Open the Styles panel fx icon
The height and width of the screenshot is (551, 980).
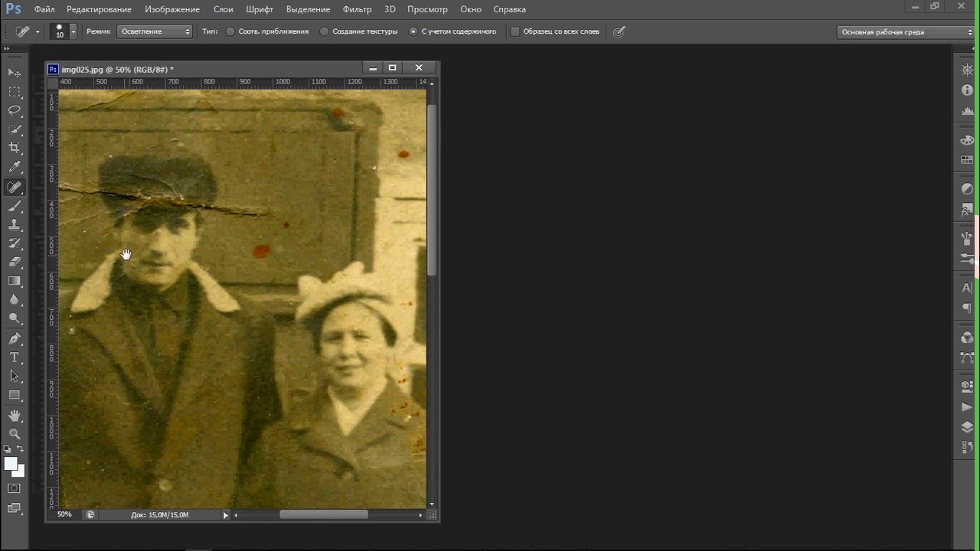pyautogui.click(x=967, y=210)
